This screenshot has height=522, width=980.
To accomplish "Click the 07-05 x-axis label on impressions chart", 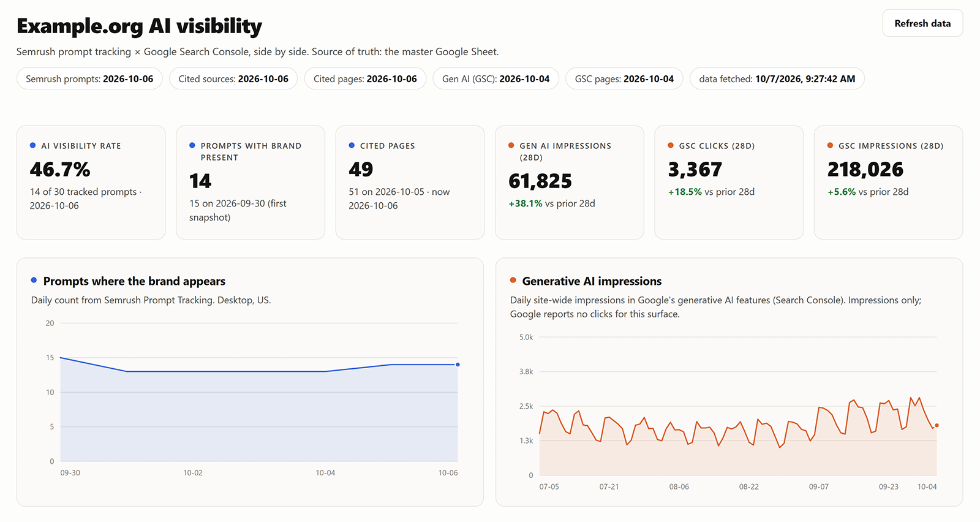I will point(549,487).
